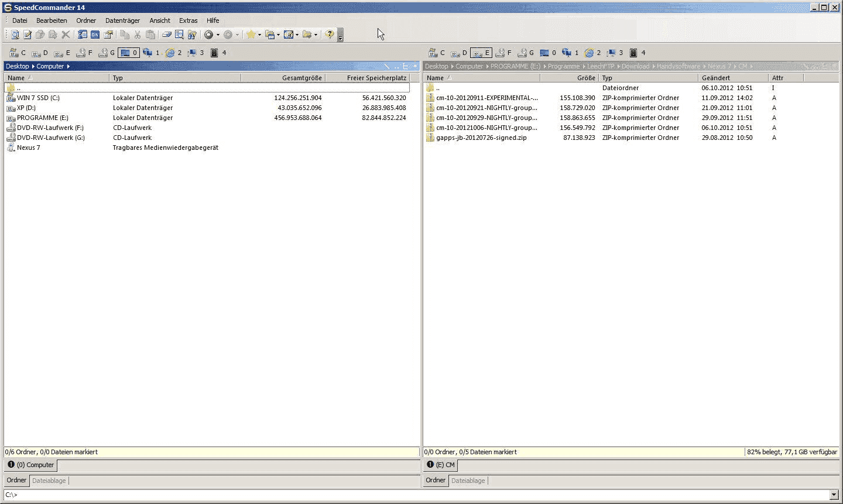Select DVD-RW-Laufwerk (G:) row
Screen dimensions: 843x504
tap(207, 138)
